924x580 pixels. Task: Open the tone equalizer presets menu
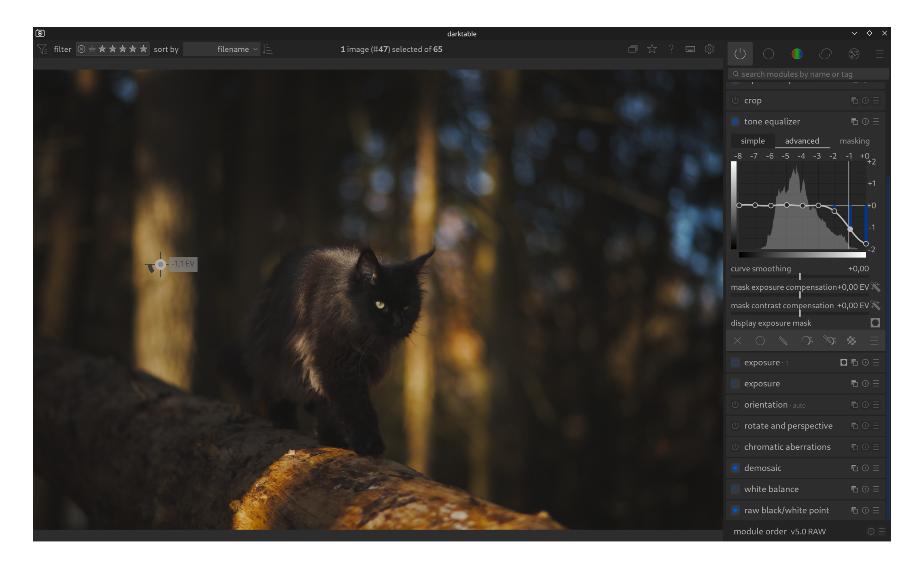[876, 122]
